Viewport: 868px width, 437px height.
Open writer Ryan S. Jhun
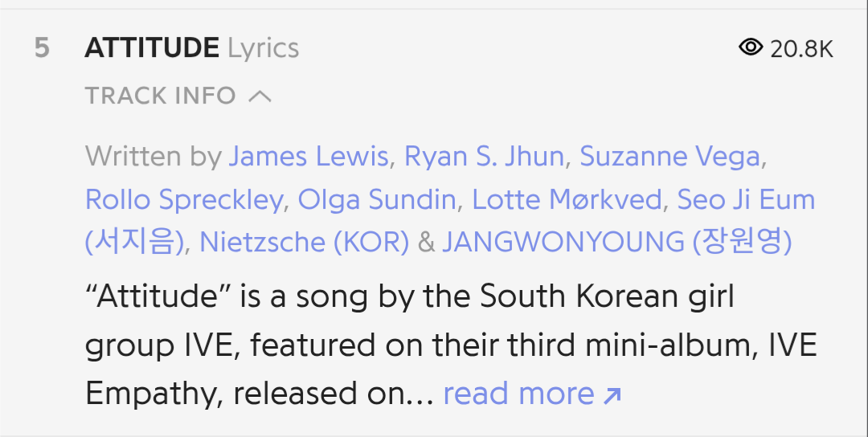tap(484, 156)
